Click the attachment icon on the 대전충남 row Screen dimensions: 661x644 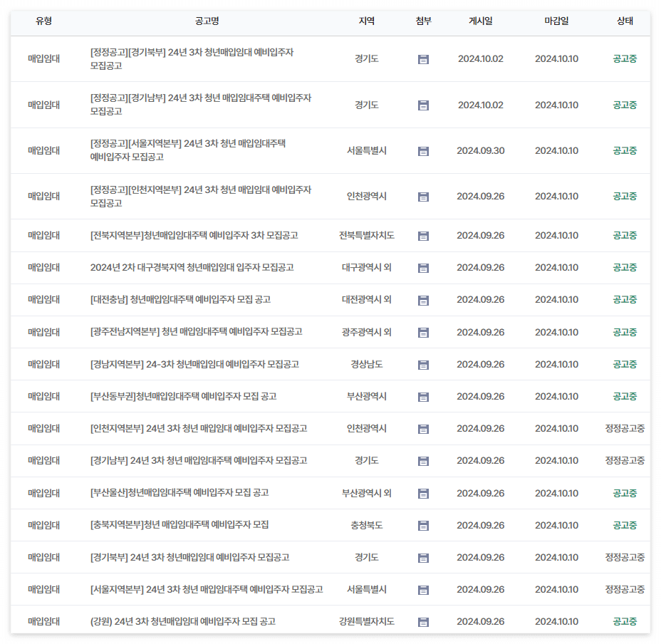click(422, 299)
